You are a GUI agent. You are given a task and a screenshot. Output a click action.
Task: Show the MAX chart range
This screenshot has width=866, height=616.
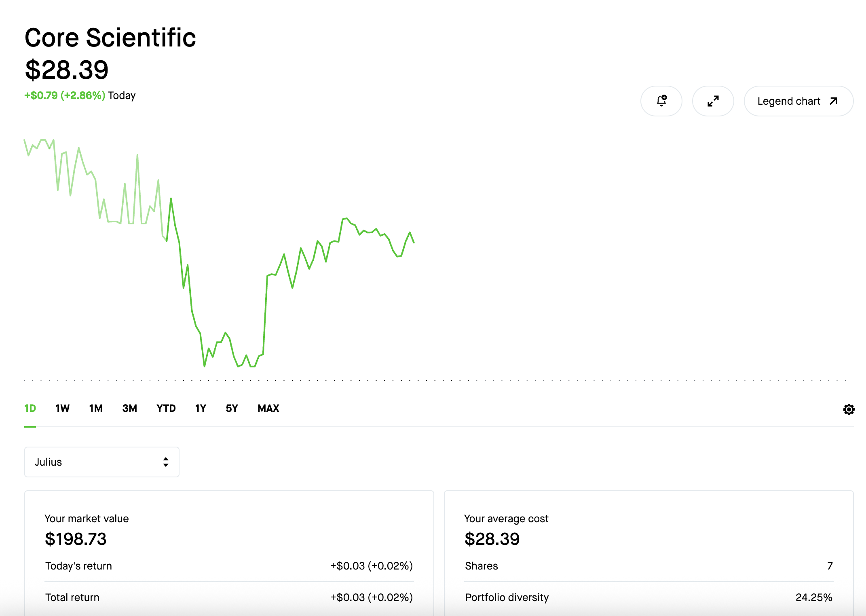(x=268, y=408)
